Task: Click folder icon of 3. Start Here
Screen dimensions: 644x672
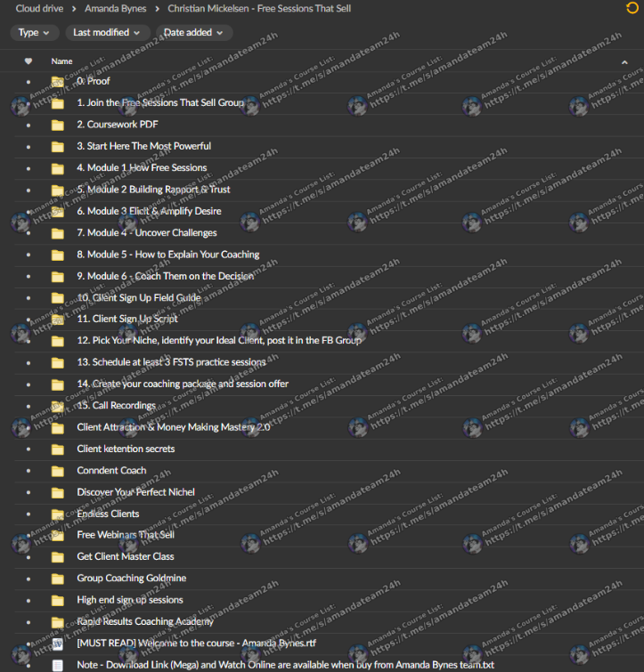Action: point(58,147)
